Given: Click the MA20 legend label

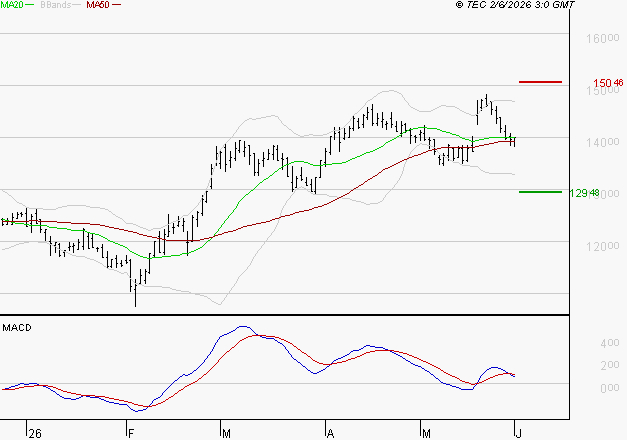Looking at the screenshot, I should pyautogui.click(x=12, y=5).
